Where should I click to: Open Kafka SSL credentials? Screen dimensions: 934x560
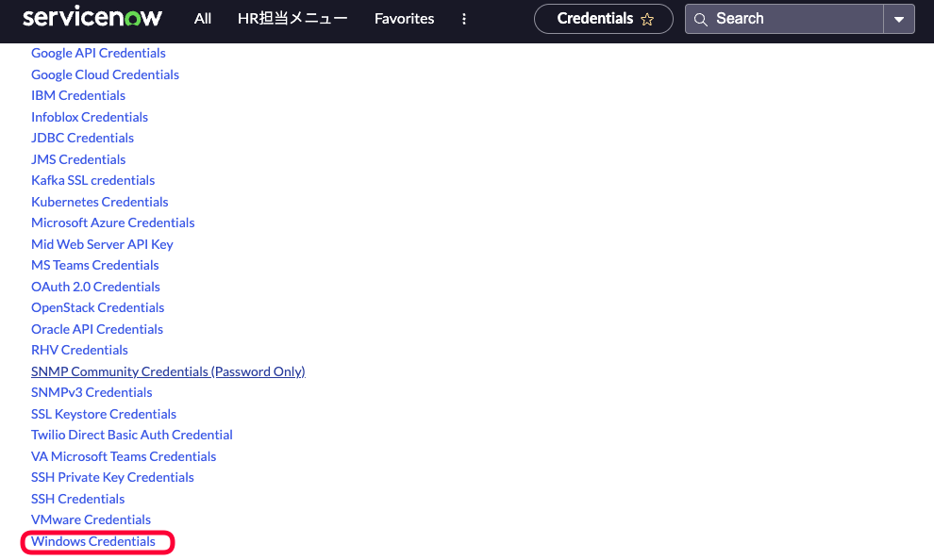pyautogui.click(x=92, y=180)
